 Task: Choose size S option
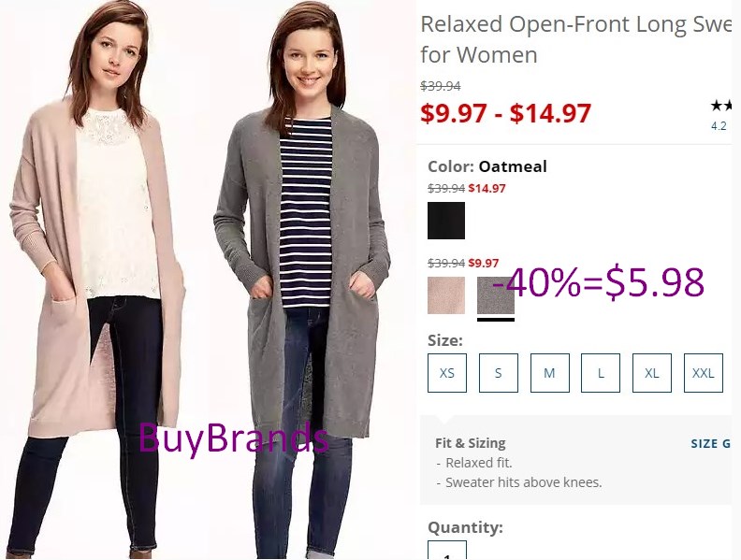pos(499,373)
